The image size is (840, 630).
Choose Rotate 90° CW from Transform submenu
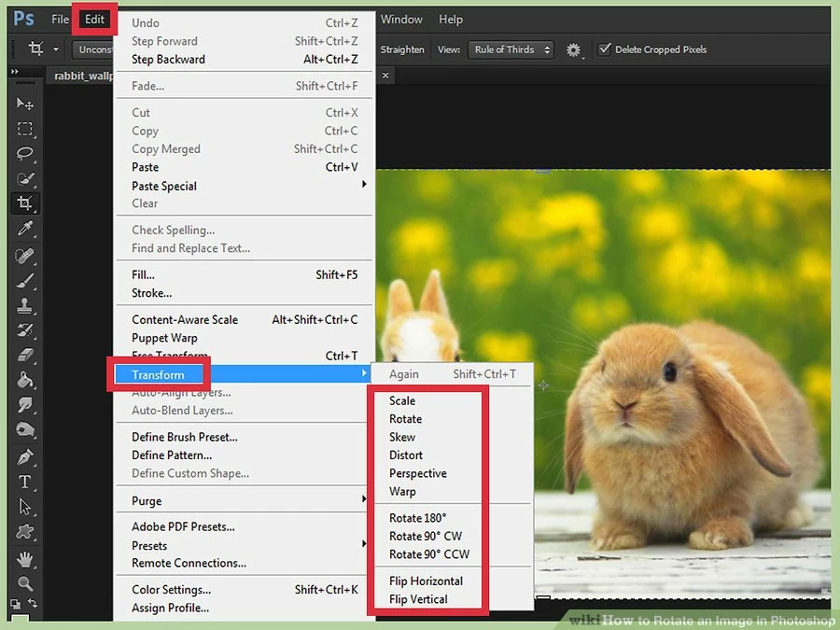[x=426, y=537]
